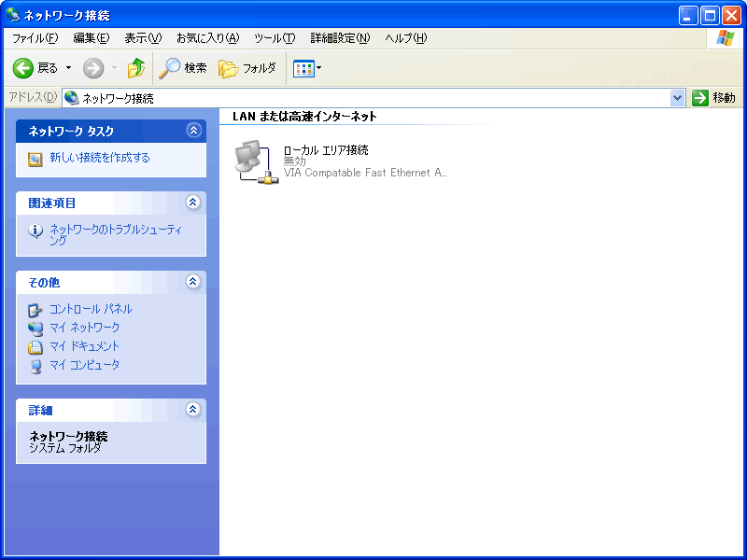Collapse the 関連項目 panel
The width and height of the screenshot is (747, 560).
[x=193, y=203]
